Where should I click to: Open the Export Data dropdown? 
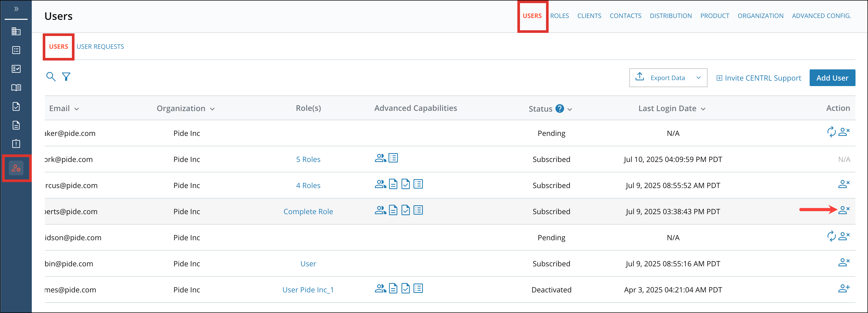[x=668, y=78]
